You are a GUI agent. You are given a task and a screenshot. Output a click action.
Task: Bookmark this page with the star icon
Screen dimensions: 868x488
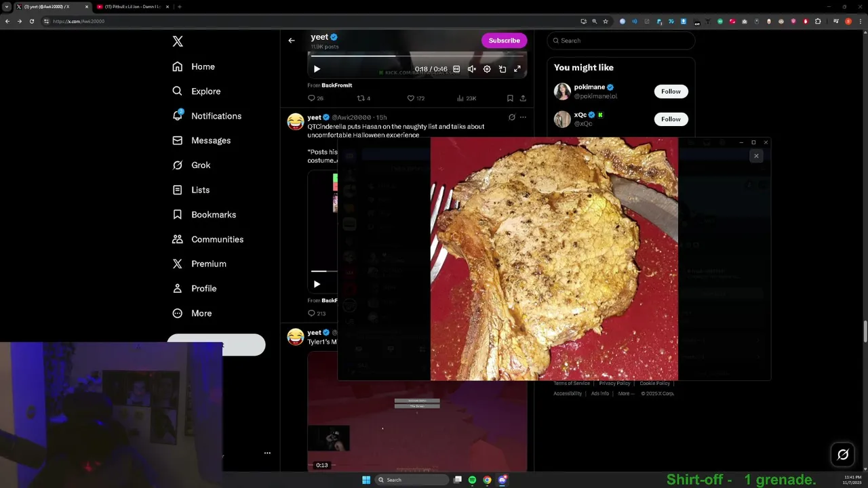(x=606, y=21)
